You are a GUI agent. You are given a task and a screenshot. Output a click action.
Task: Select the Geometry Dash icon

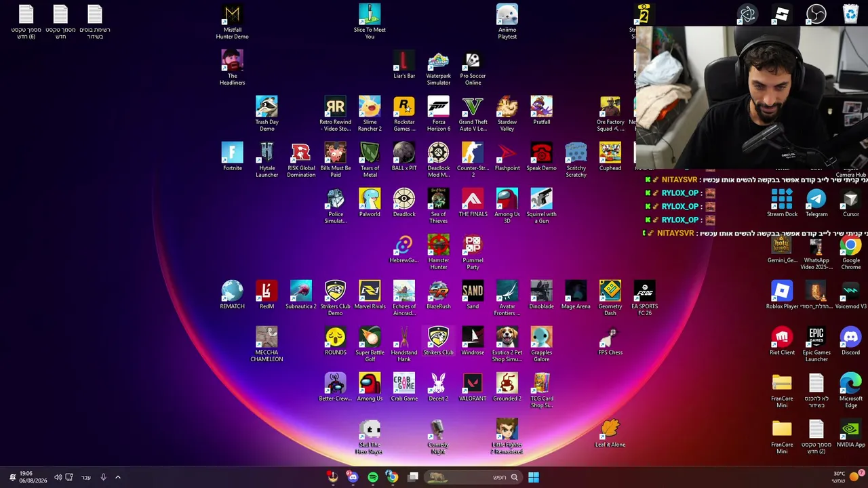click(x=610, y=298)
